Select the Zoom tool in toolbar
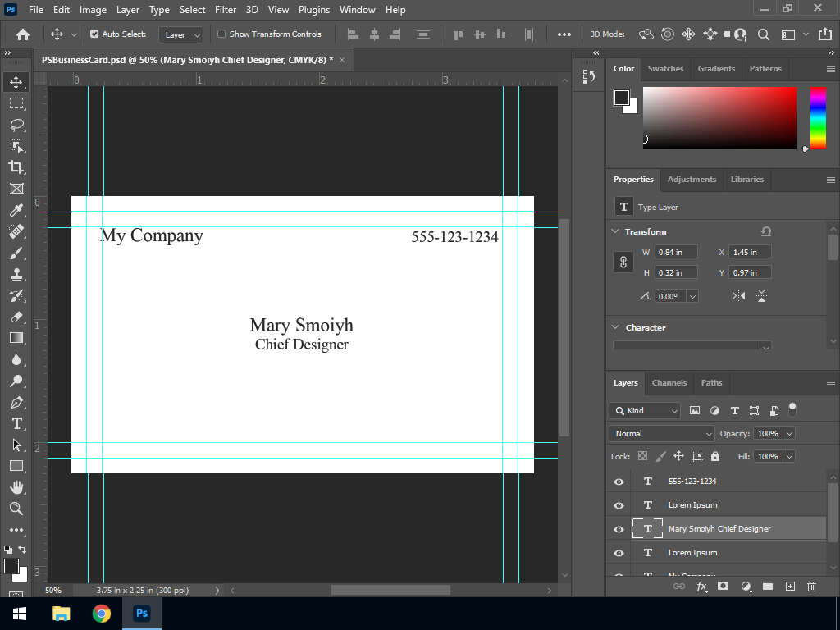840x630 pixels. tap(16, 509)
